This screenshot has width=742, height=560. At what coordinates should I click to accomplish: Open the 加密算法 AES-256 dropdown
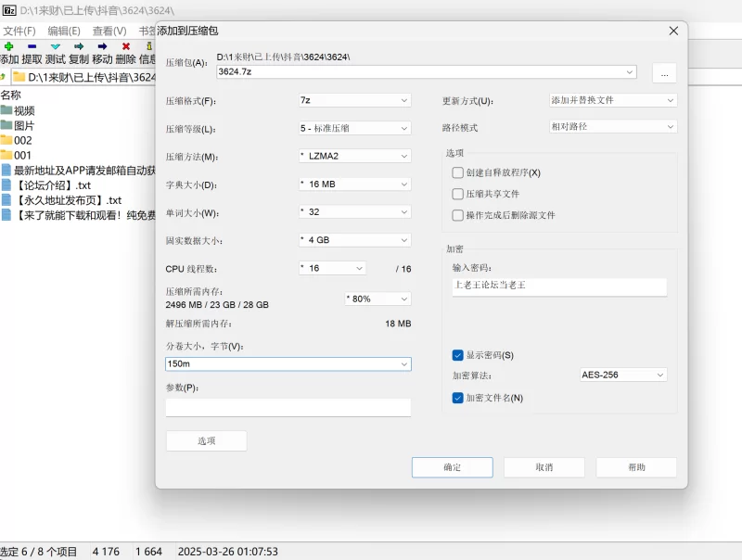[x=622, y=375]
